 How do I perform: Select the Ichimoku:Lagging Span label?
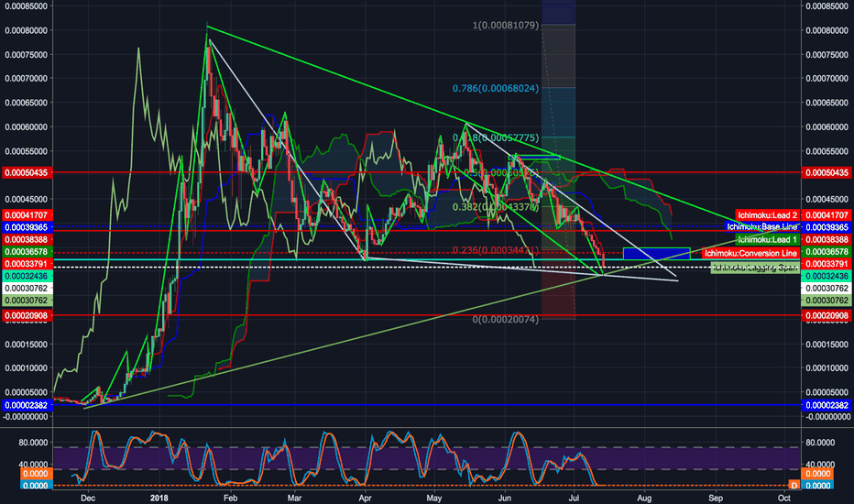coord(755,268)
